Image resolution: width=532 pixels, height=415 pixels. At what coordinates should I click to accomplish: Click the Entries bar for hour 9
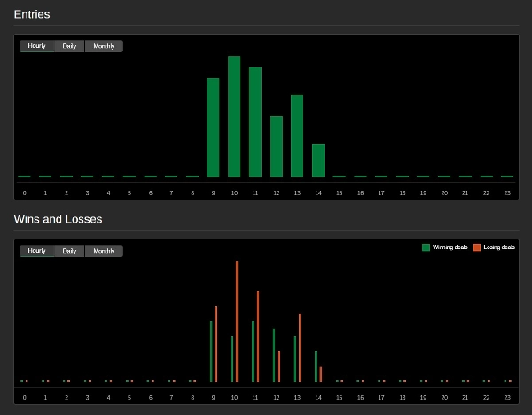click(213, 128)
